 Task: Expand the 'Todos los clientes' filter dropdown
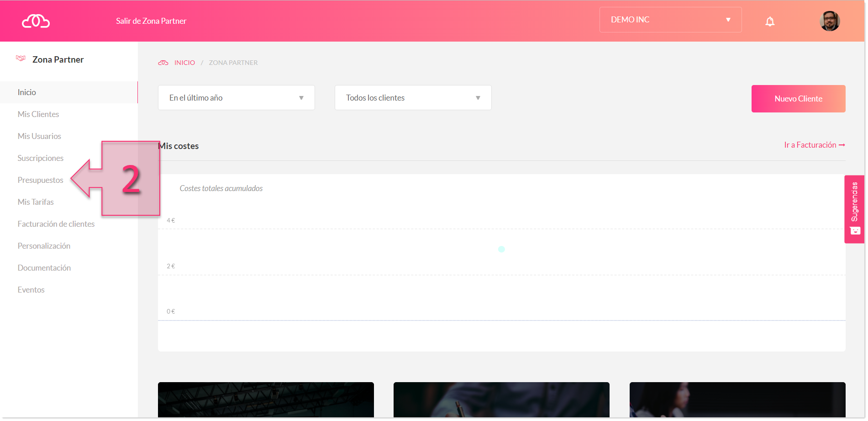413,98
